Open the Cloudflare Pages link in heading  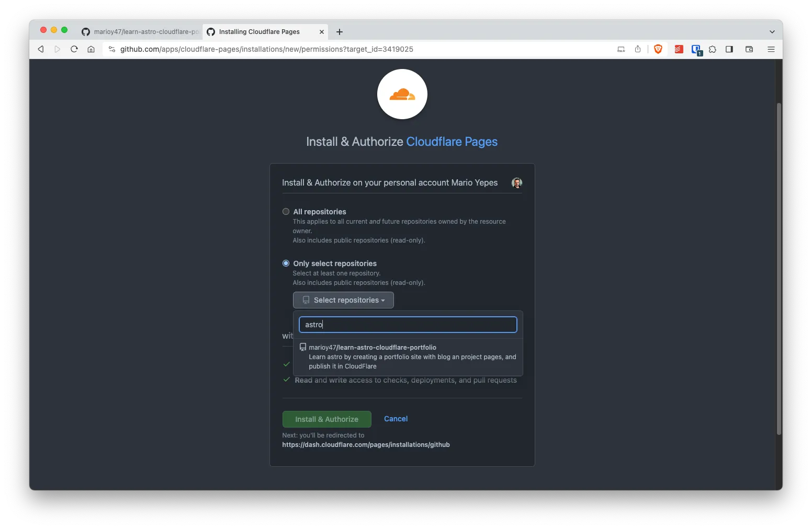tap(452, 142)
